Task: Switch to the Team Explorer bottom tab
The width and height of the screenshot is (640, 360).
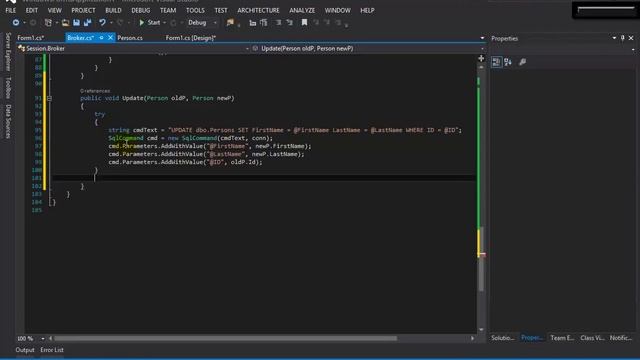Action: 562,338
